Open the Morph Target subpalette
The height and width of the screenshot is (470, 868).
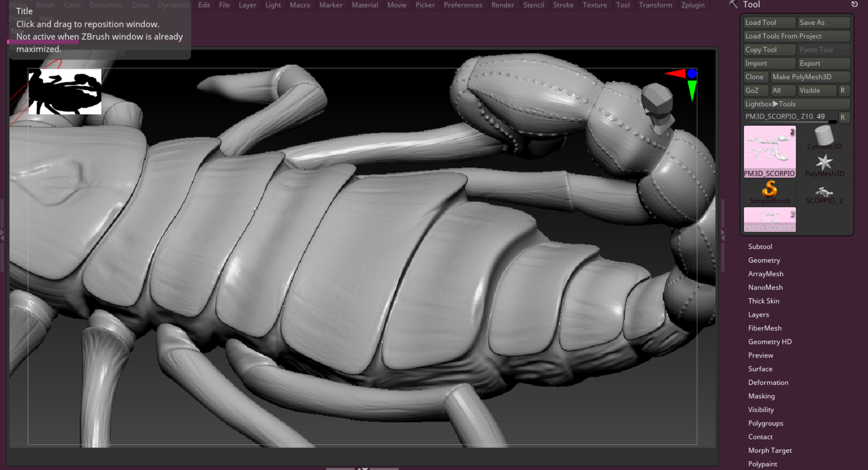click(x=770, y=451)
